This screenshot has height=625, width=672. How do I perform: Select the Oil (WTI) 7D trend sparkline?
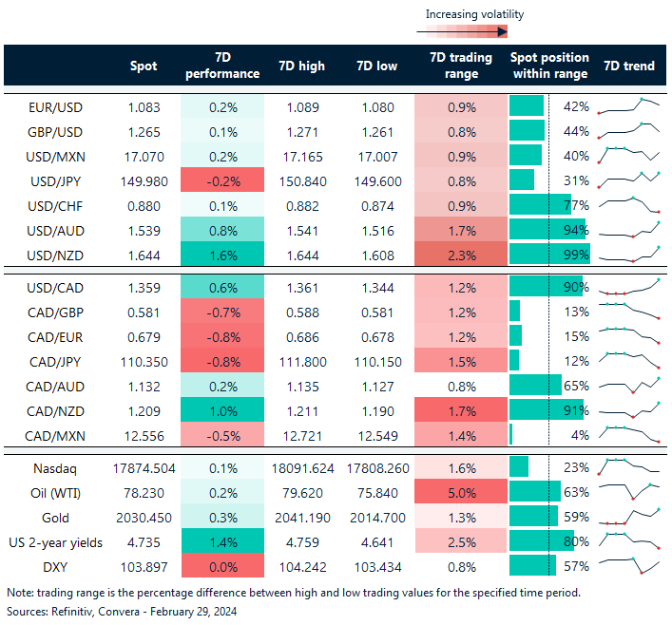(x=630, y=491)
